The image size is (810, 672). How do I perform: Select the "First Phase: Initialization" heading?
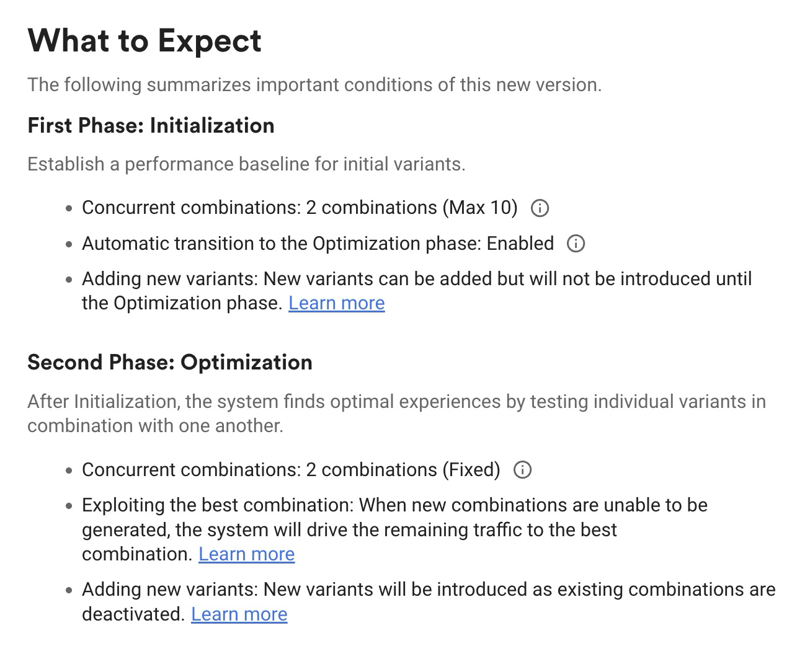point(151,126)
